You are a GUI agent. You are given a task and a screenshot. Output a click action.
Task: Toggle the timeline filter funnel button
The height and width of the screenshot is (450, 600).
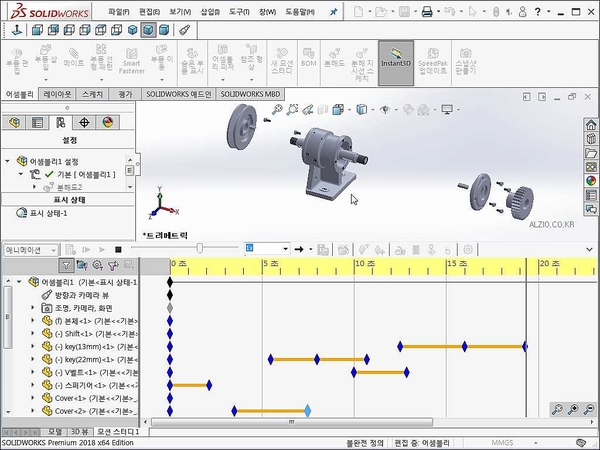click(x=66, y=265)
